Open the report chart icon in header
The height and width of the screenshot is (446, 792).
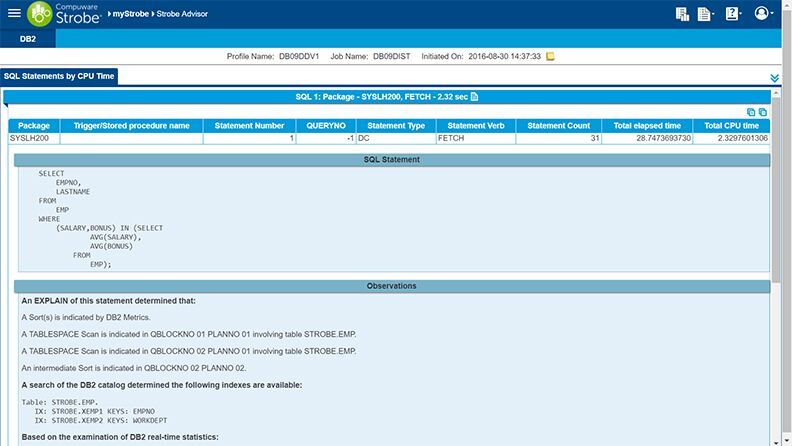click(x=682, y=14)
